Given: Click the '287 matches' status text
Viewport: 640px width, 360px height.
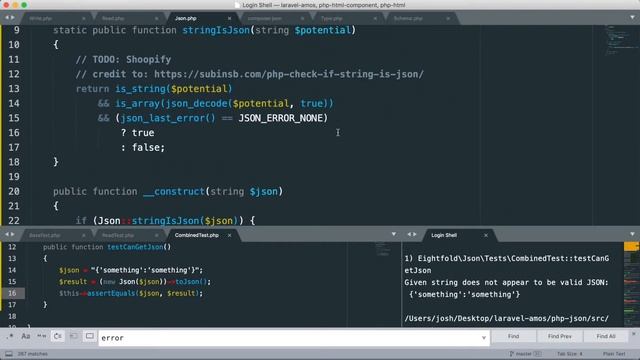Looking at the screenshot, I should [x=33, y=354].
